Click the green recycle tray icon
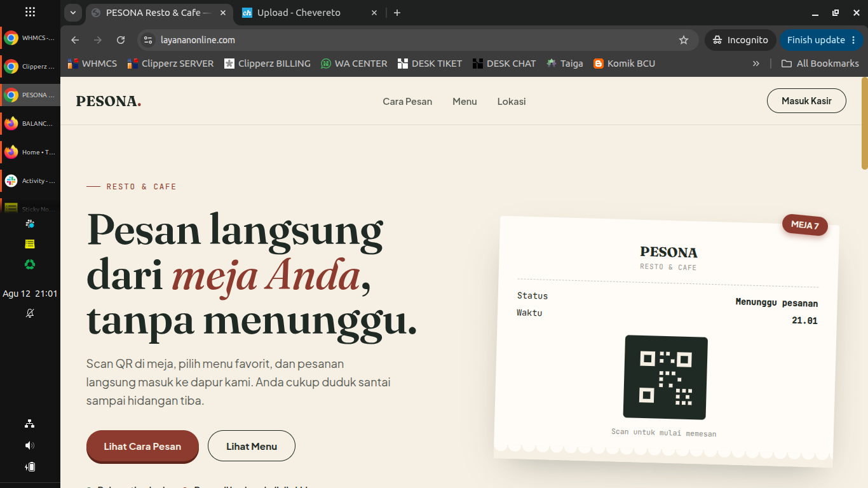This screenshot has height=488, width=868. tap(30, 264)
